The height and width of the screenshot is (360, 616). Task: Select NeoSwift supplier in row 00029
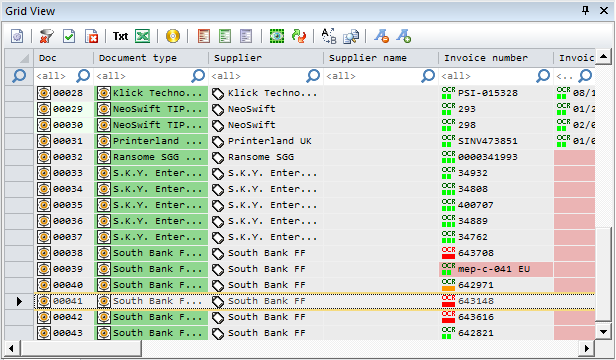pyautogui.click(x=266, y=109)
